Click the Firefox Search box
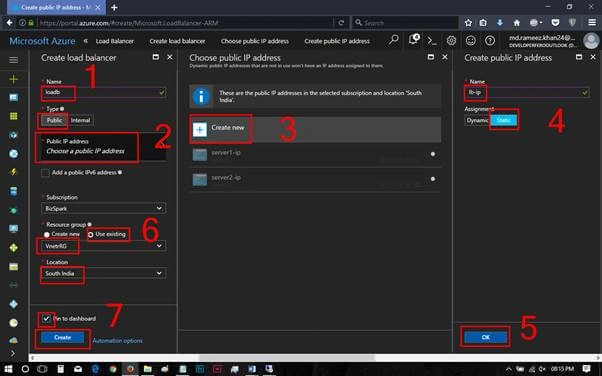602x376 pixels. coord(405,23)
